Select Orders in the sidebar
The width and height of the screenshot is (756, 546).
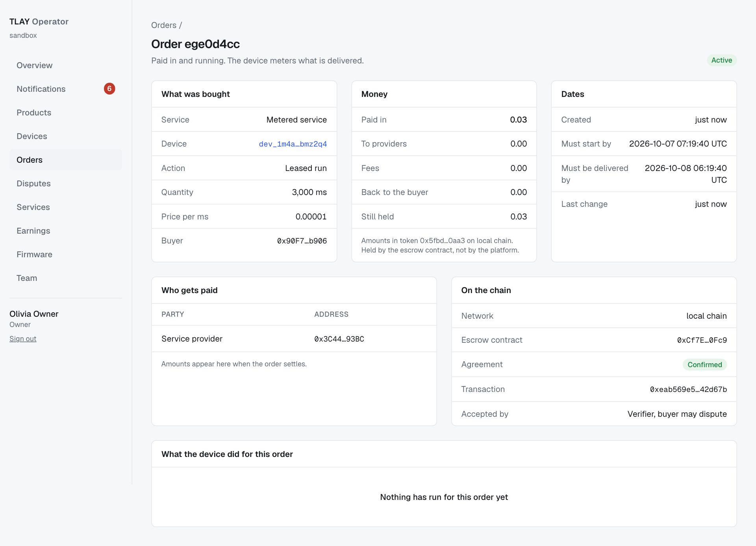(x=66, y=160)
